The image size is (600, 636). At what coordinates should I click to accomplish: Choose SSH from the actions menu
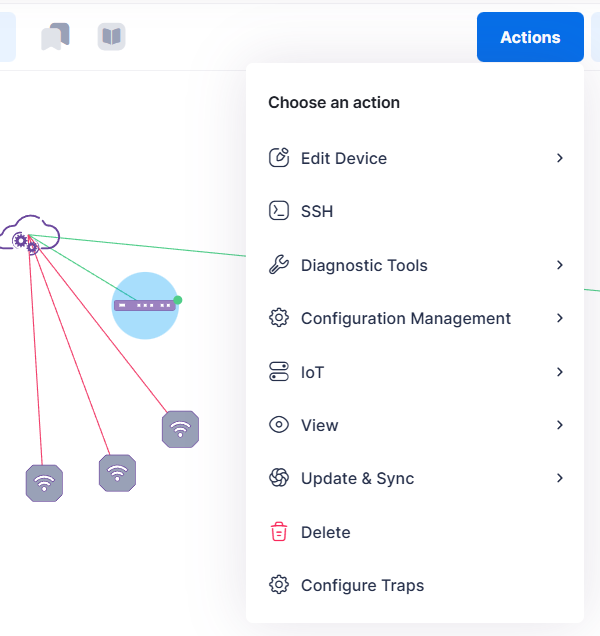click(x=317, y=212)
